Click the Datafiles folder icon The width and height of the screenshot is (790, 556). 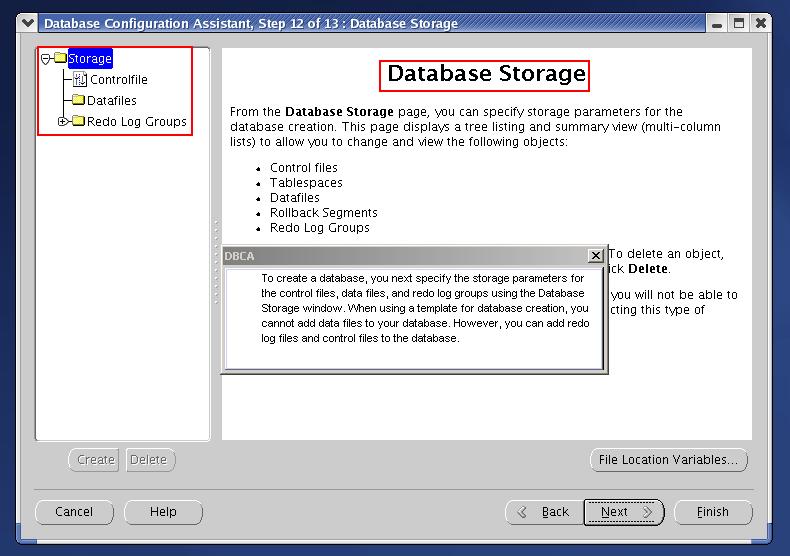[x=78, y=100]
